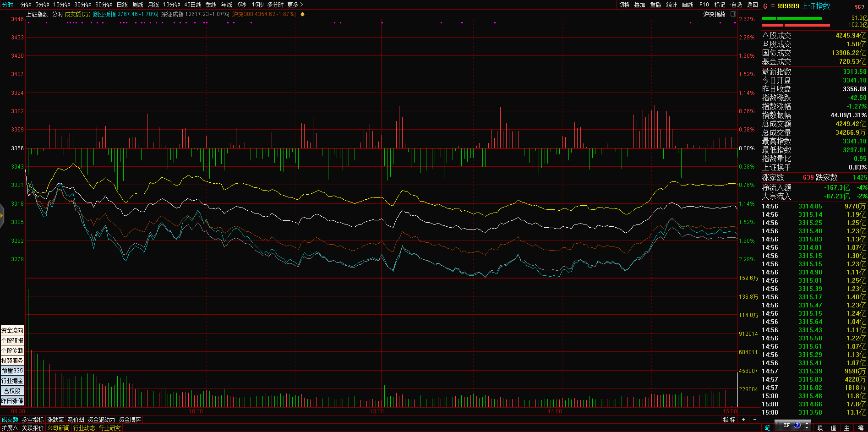Toggle the side panel icon beside 沪深指数
868x432 pixels.
[x=733, y=14]
